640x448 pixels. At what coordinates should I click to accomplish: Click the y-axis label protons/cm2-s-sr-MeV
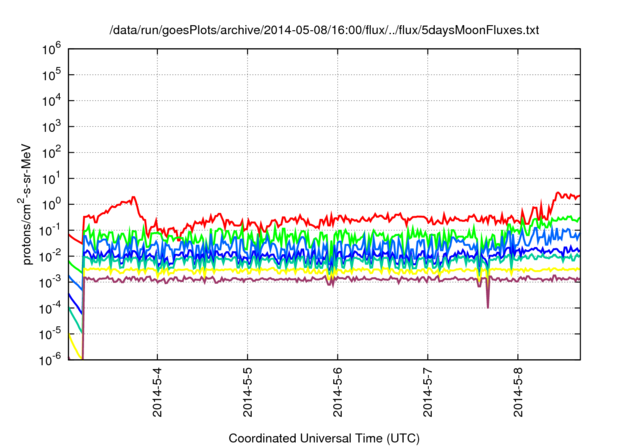click(25, 204)
